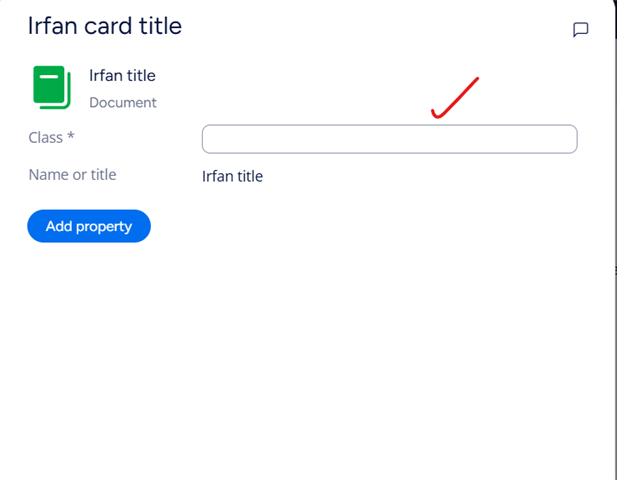This screenshot has height=480, width=617.
Task: Click the required asterisk next to Class
Action: coord(70,136)
